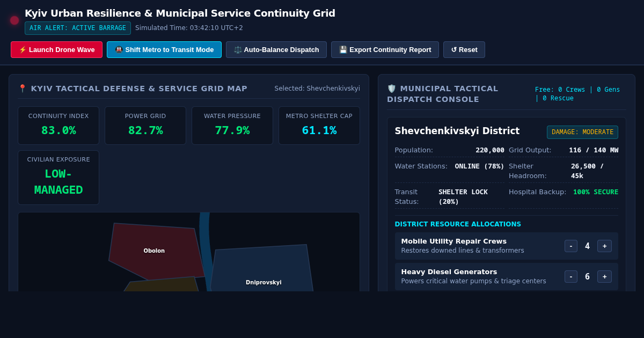644x338 pixels.
Task: Click Simulated Time 03:42:10 UTC+2
Action: click(189, 28)
